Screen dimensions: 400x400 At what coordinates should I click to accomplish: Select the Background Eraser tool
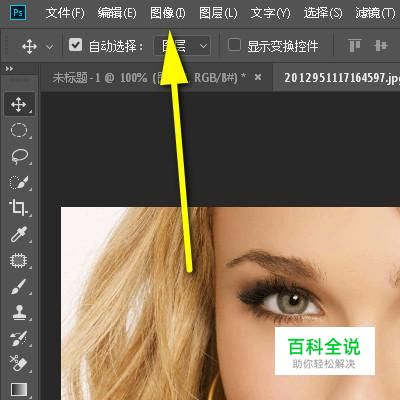(19, 363)
